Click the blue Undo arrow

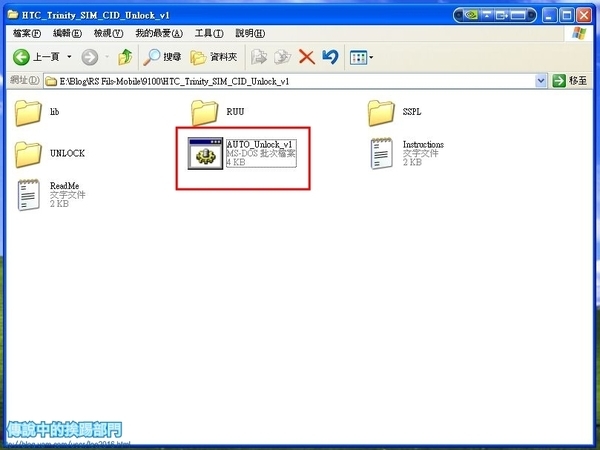[x=330, y=57]
